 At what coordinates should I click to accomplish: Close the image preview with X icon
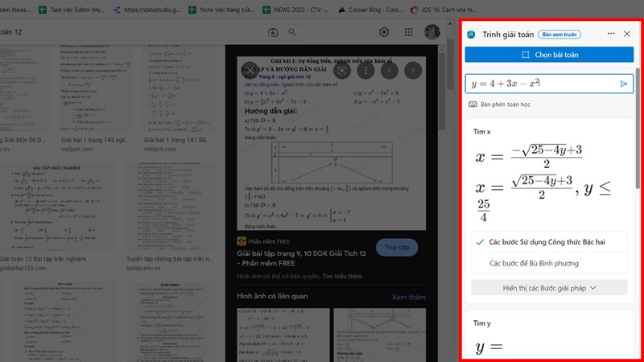coord(250,70)
